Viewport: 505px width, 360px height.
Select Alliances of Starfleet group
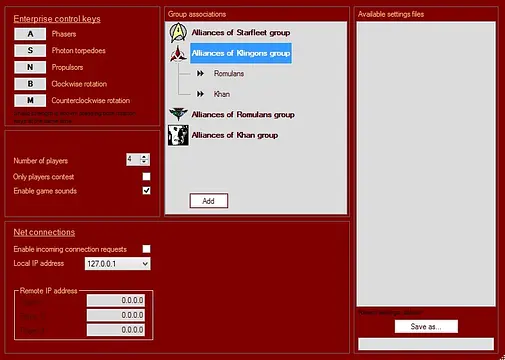click(x=241, y=33)
